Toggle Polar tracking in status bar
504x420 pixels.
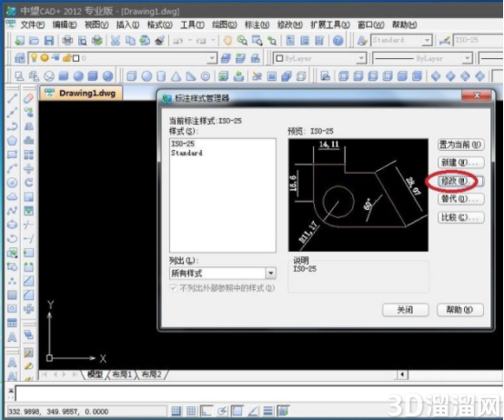point(222,410)
